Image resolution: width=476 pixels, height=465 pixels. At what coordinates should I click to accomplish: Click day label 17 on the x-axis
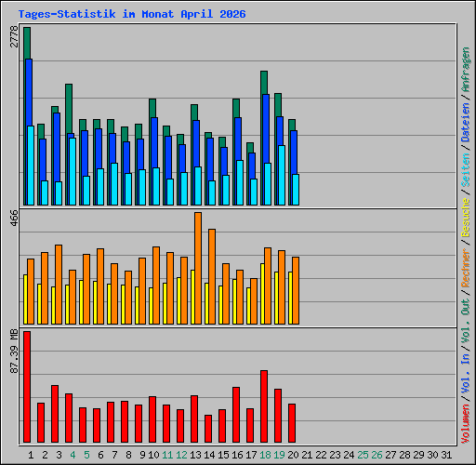tap(251, 455)
